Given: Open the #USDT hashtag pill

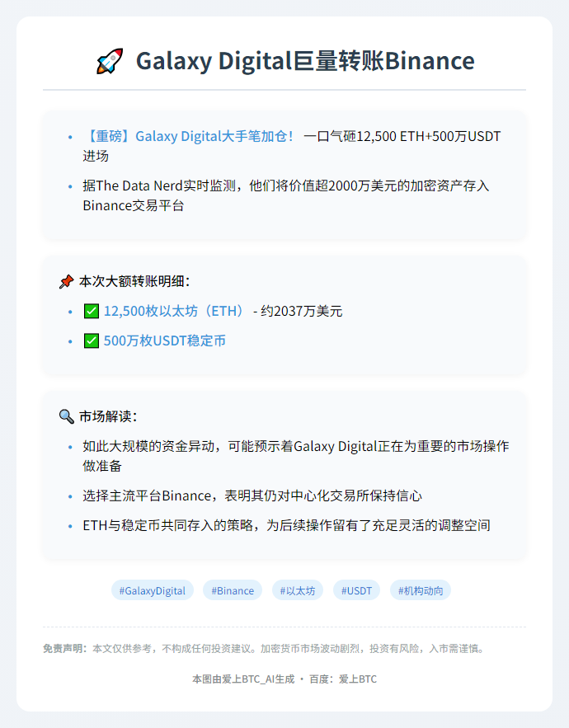Looking at the screenshot, I should (357, 590).
